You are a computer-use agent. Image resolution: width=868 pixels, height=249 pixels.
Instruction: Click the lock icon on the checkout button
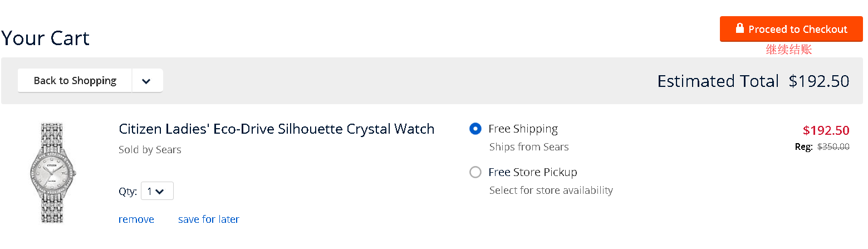(x=739, y=28)
